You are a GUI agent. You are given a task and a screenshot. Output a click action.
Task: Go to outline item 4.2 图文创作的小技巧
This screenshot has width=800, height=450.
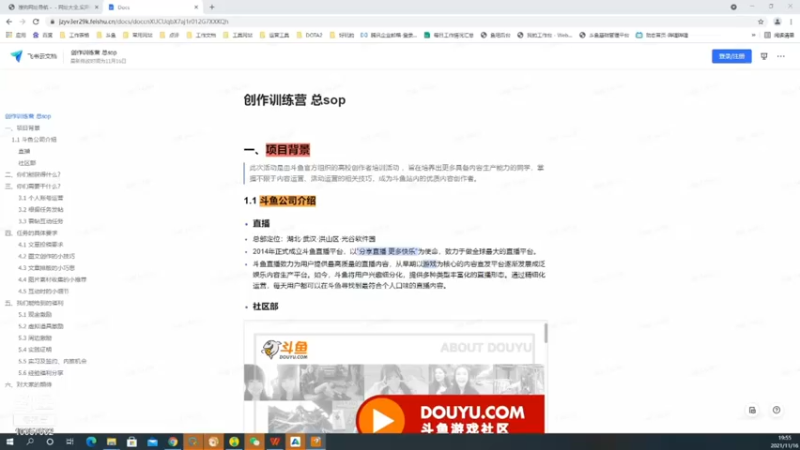[x=46, y=256]
